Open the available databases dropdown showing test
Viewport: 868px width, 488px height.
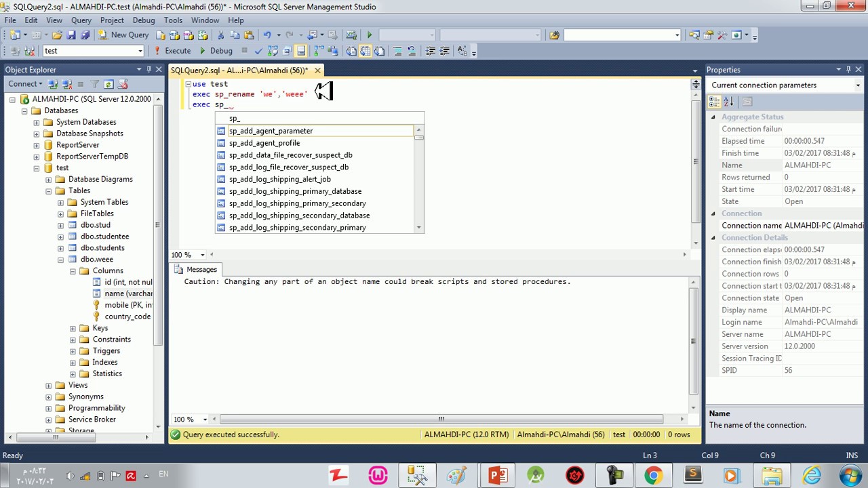click(94, 51)
